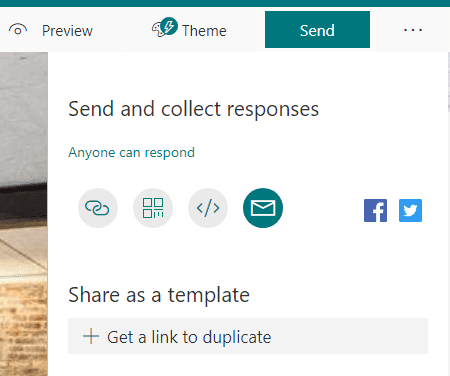450x376 pixels.
Task: Click the Send and collect responses heading
Action: [x=193, y=109]
